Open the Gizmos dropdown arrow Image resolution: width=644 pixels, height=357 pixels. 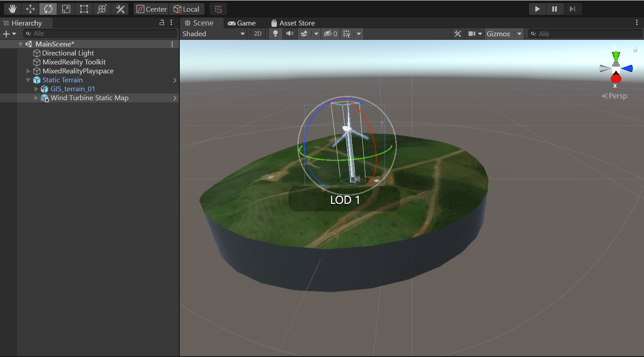coord(519,34)
